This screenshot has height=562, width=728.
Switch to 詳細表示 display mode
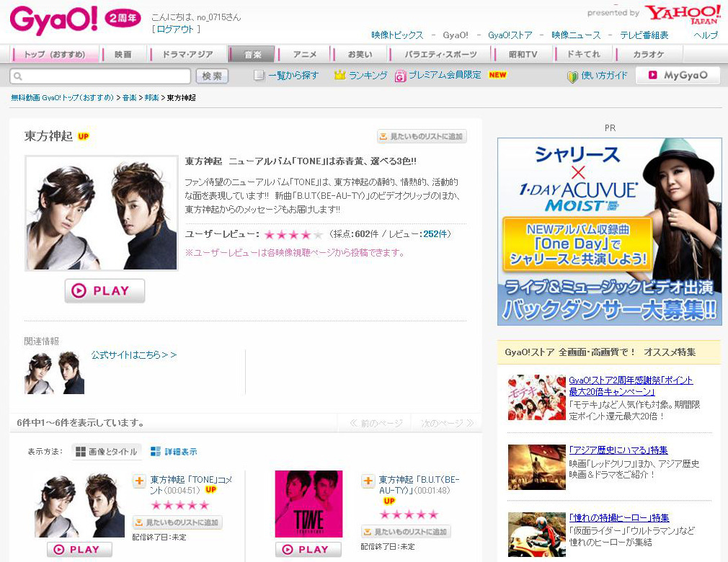coord(174,452)
